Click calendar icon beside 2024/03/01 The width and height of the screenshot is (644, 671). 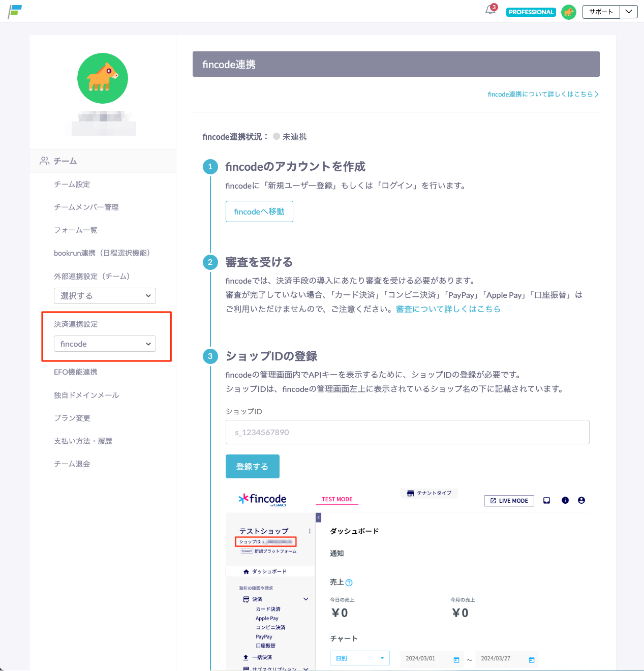456,659
